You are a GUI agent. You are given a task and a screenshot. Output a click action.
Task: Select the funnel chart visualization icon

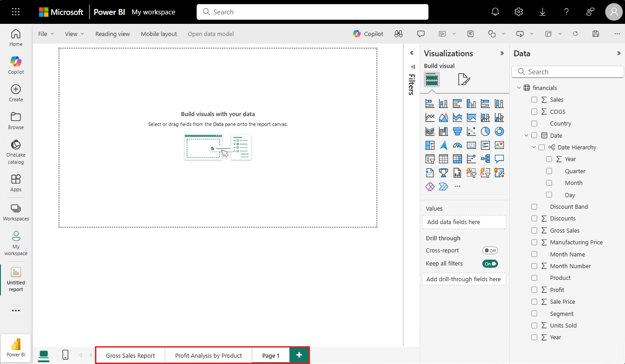coord(457,131)
